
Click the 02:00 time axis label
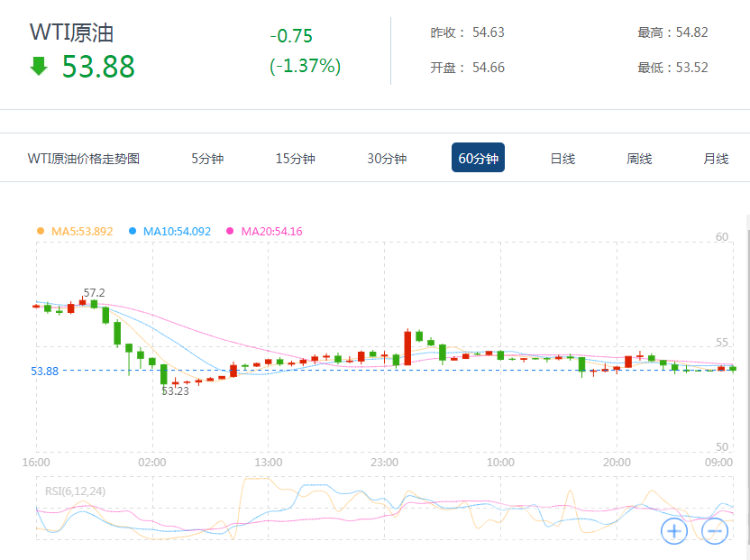(152, 463)
